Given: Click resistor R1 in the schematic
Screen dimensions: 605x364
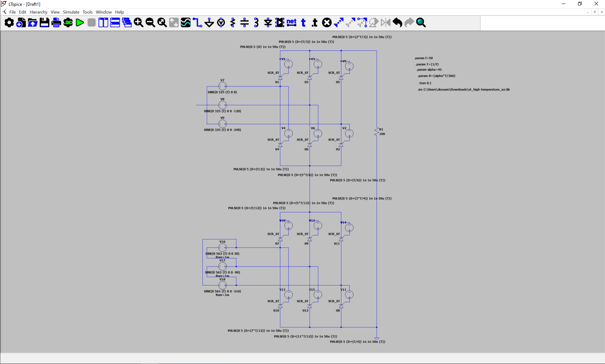Looking at the screenshot, I should [377, 132].
